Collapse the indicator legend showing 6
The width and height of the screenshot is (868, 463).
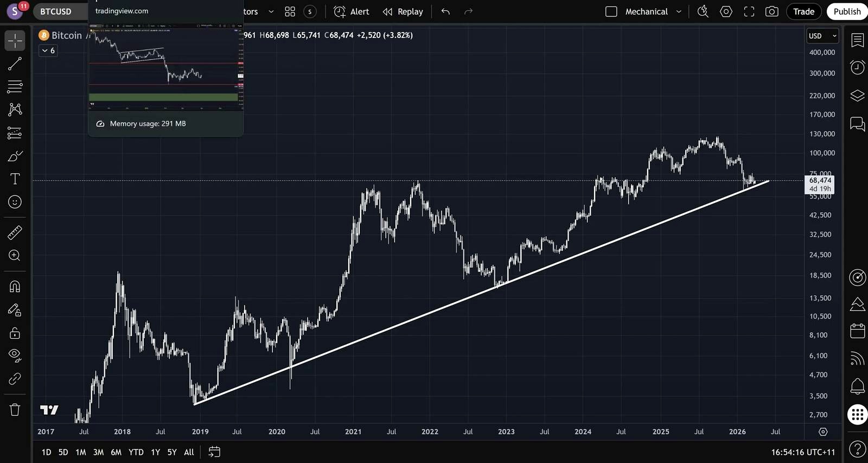coord(48,50)
